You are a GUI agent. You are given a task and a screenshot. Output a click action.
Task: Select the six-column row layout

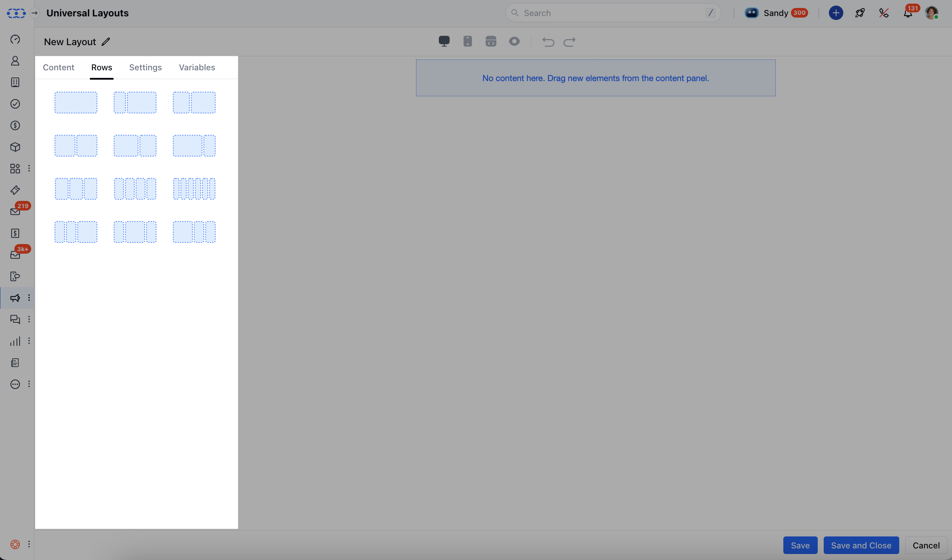point(194,189)
